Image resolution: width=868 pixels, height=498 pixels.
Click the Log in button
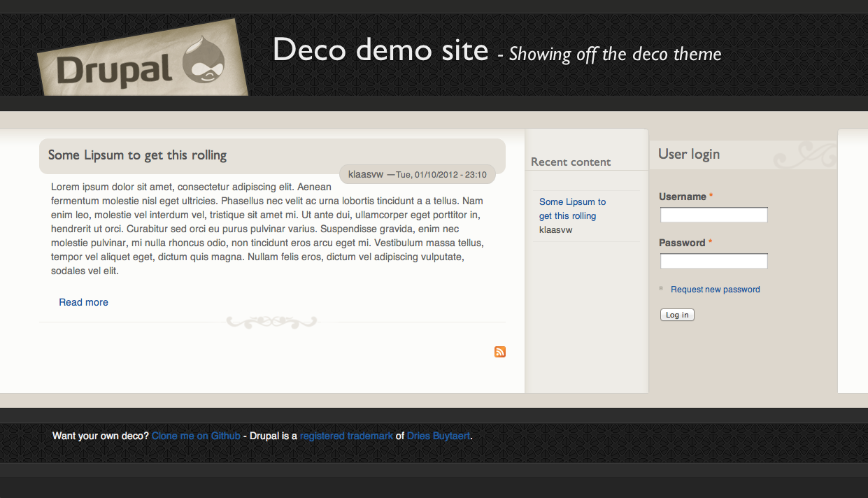click(x=677, y=315)
